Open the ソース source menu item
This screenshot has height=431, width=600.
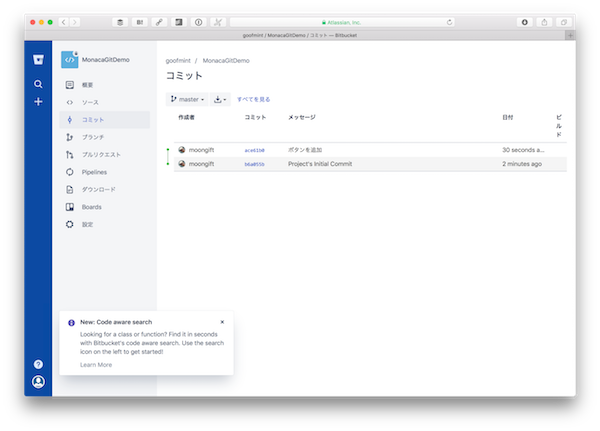tap(104, 102)
